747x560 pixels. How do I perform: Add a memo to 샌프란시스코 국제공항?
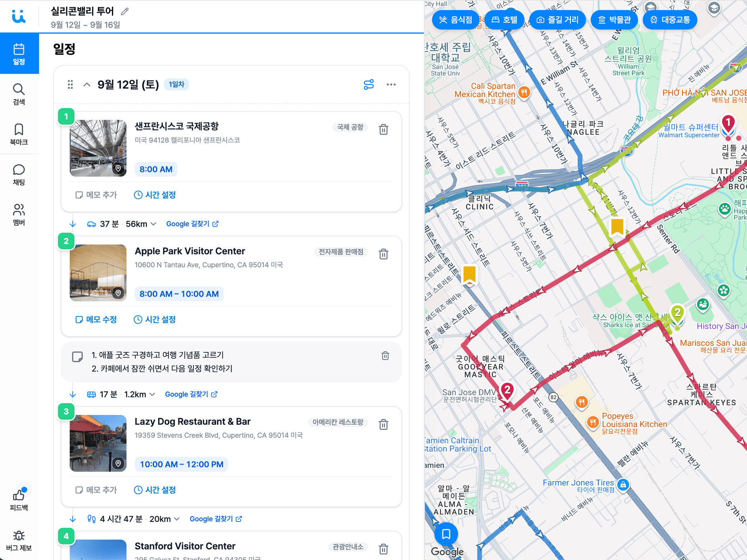(97, 195)
